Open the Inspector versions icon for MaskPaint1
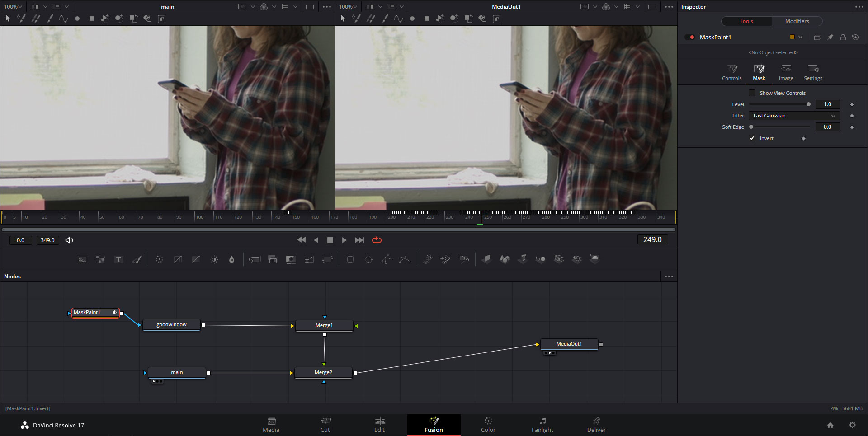The height and width of the screenshot is (436, 868). (x=817, y=38)
